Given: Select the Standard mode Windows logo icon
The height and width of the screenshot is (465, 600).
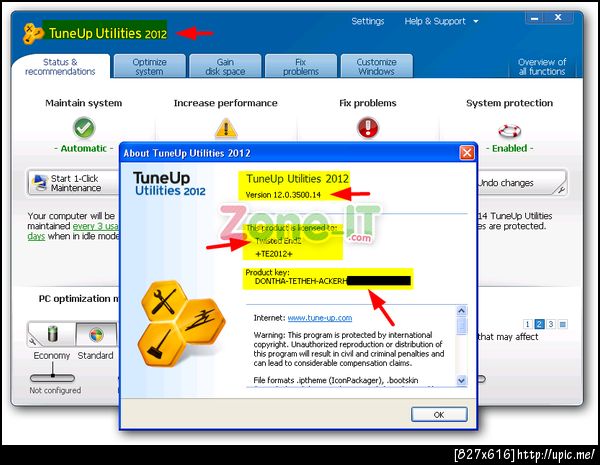Looking at the screenshot, I should point(96,335).
